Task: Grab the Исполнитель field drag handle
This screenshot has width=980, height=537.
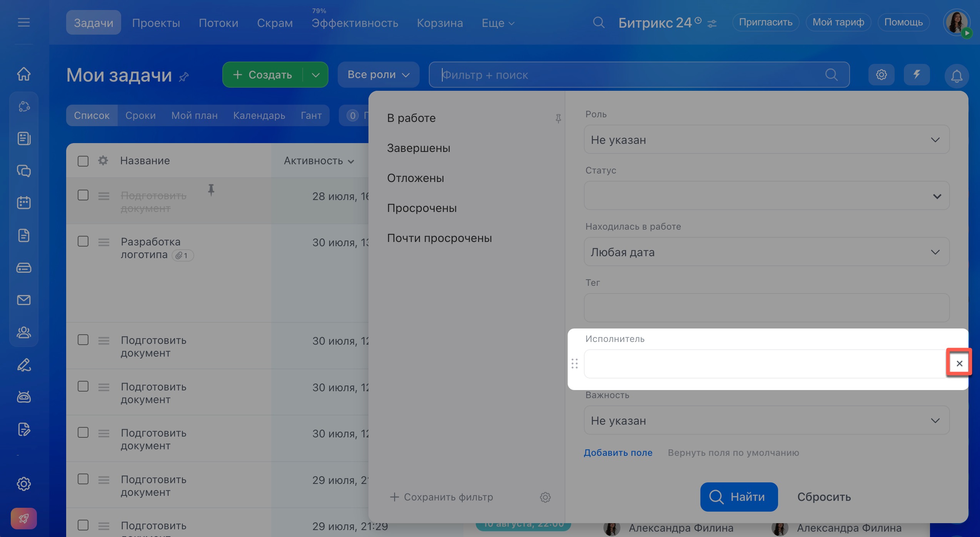Action: [574, 364]
